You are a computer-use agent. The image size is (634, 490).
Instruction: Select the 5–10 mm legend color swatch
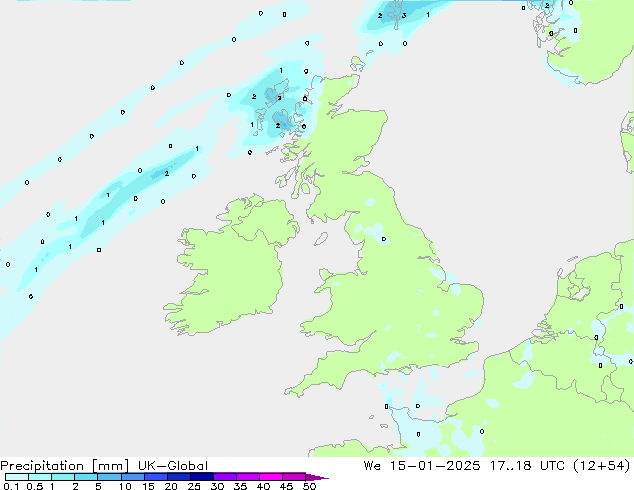click(109, 477)
